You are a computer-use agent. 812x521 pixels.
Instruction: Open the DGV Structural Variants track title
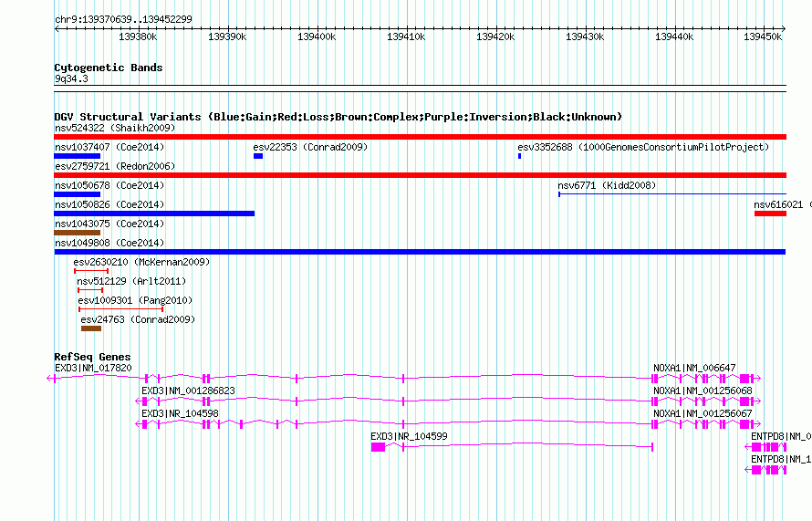coord(338,117)
